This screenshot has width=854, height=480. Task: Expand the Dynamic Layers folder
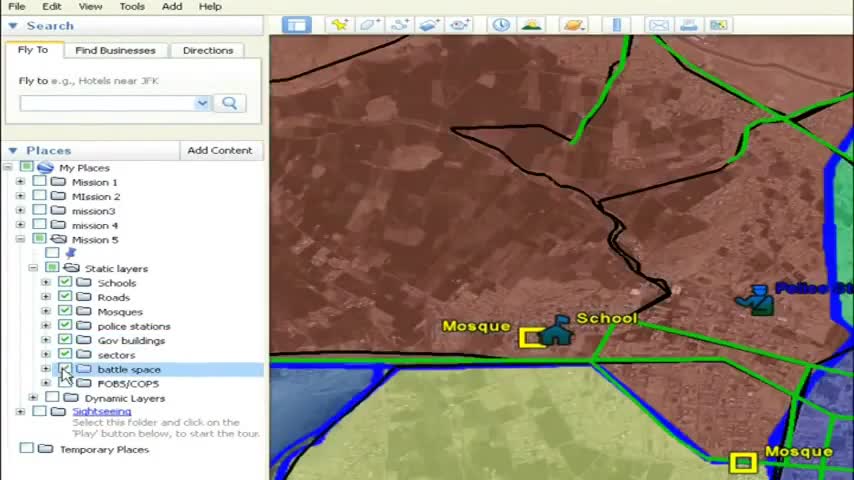(33, 398)
